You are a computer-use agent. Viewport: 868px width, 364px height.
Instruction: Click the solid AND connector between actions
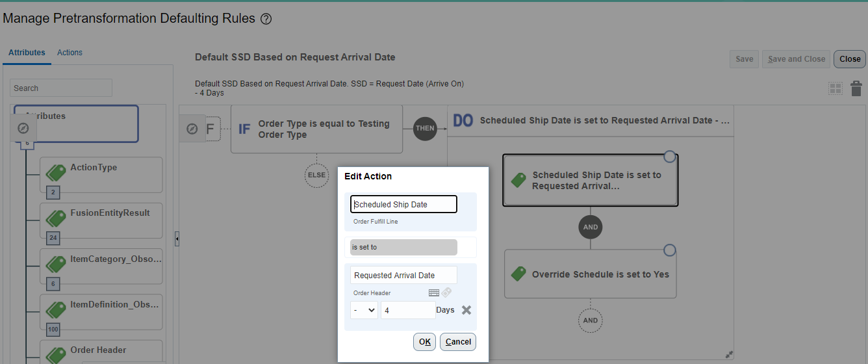(591, 227)
